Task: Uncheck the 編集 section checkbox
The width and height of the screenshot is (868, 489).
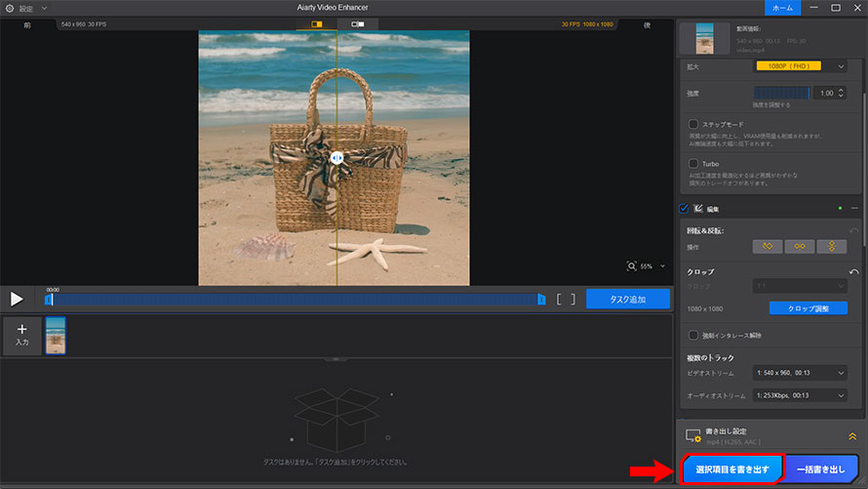Action: coord(684,209)
